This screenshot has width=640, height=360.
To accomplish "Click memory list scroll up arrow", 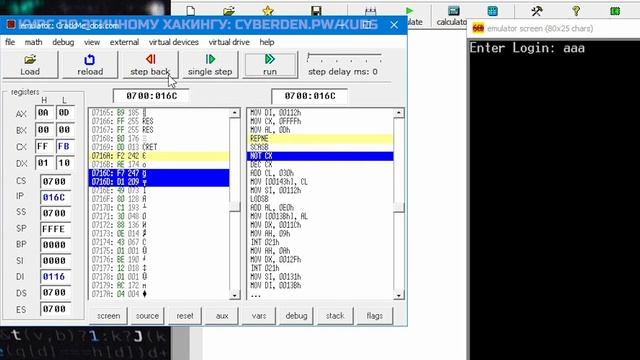I will [x=235, y=113].
